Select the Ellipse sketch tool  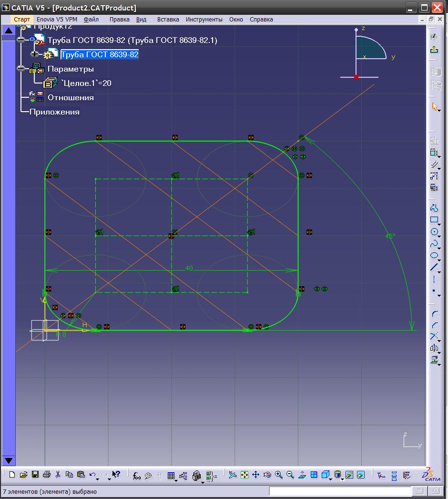pyautogui.click(x=434, y=255)
